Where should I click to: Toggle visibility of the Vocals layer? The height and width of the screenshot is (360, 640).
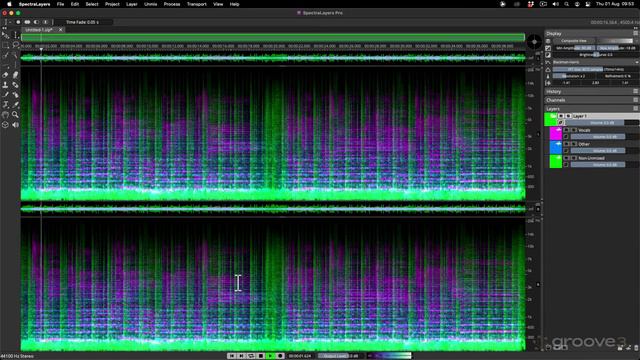566,130
